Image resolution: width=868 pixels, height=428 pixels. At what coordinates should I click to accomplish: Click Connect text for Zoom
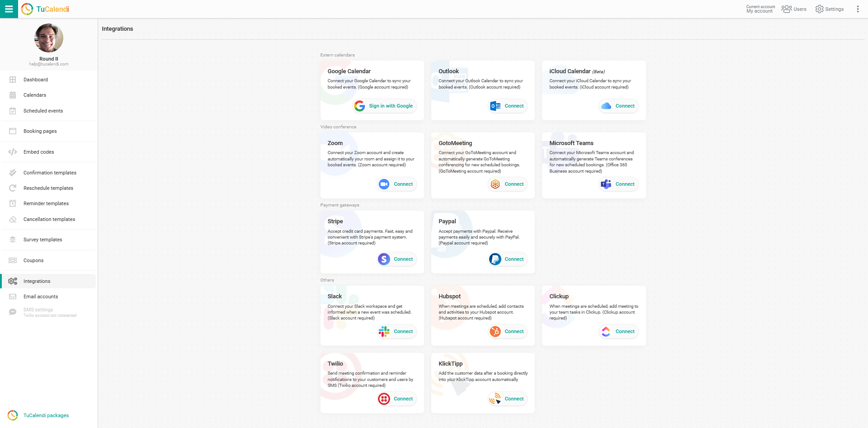pyautogui.click(x=403, y=184)
